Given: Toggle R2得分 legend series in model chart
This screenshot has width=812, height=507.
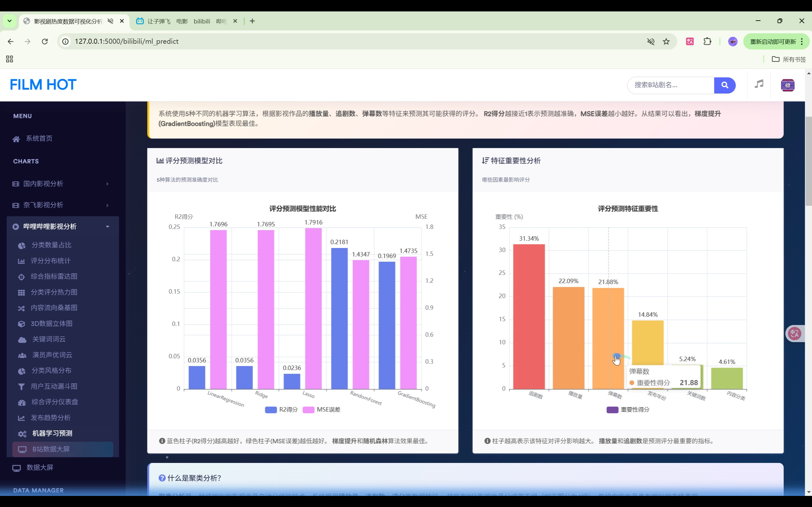Looking at the screenshot, I should pos(281,409).
